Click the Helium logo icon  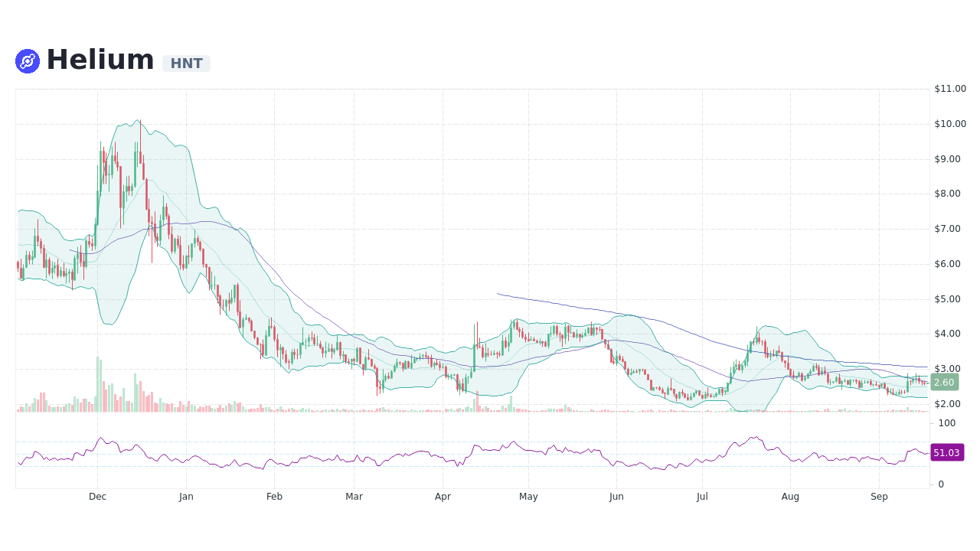click(x=27, y=60)
